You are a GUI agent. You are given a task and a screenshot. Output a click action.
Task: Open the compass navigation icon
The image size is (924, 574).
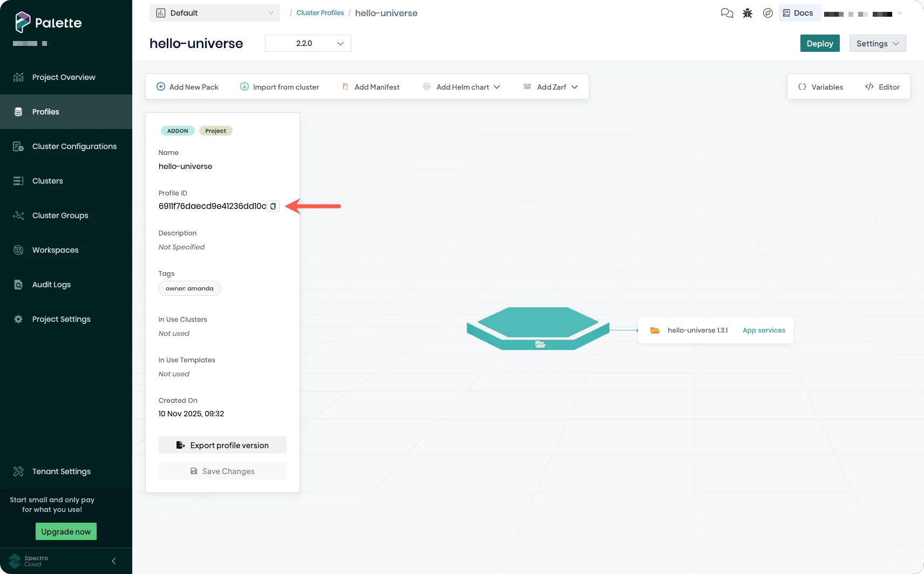768,13
